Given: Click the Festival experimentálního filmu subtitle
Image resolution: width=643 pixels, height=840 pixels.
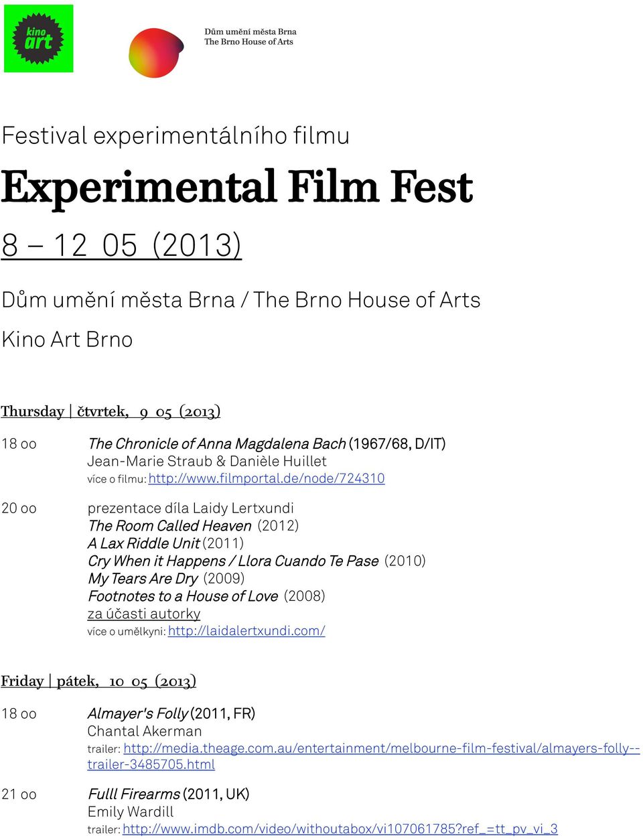Looking at the screenshot, I should pyautogui.click(x=175, y=135).
